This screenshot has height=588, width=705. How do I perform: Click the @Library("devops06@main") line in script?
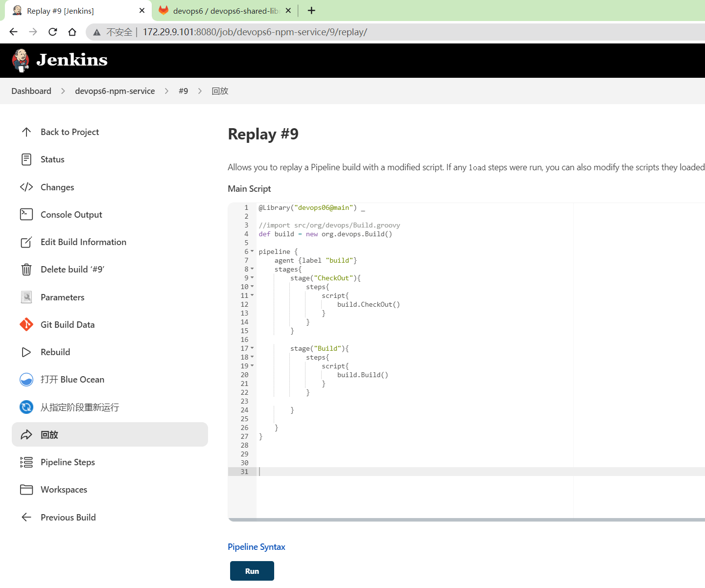coord(312,207)
